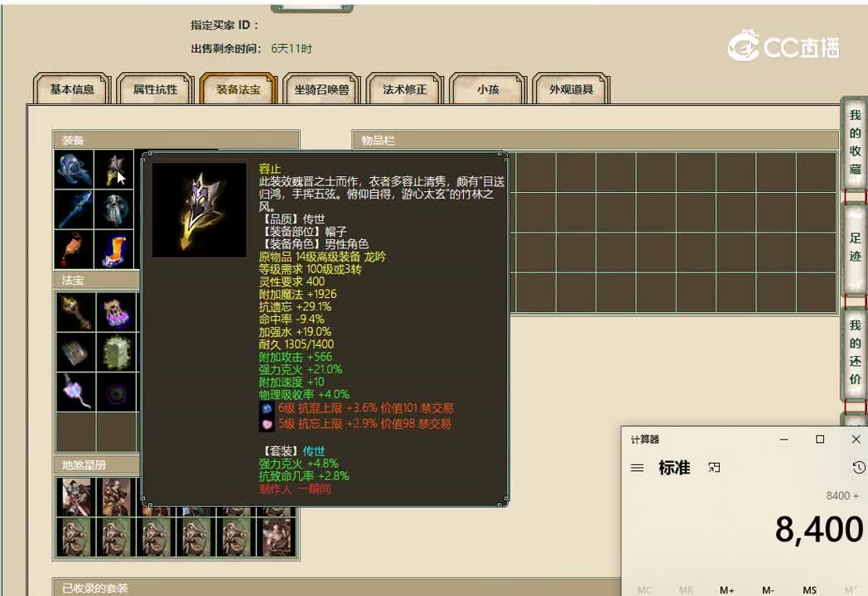
Task: Select the purple ribbon in 法宝
Action: [x=76, y=392]
